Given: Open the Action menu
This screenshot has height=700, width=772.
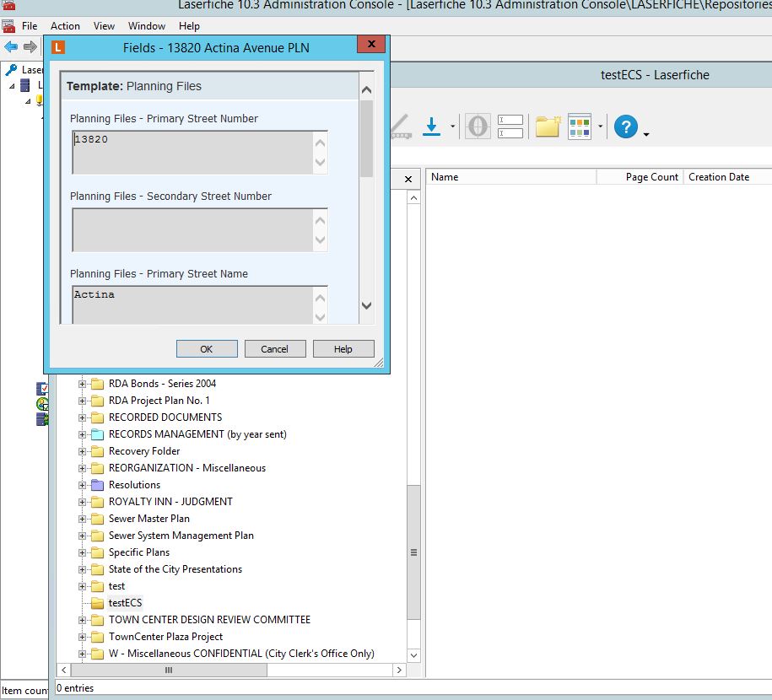Looking at the screenshot, I should (65, 26).
